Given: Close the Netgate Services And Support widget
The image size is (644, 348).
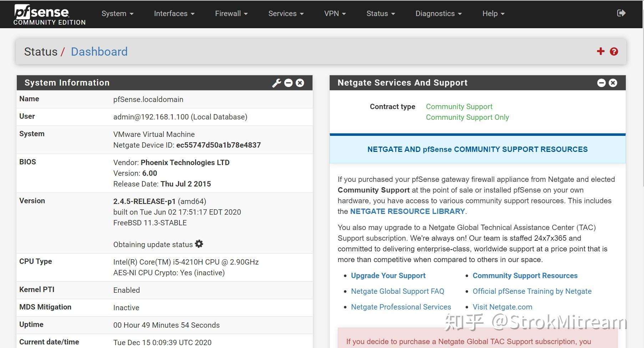Looking at the screenshot, I should (x=613, y=82).
